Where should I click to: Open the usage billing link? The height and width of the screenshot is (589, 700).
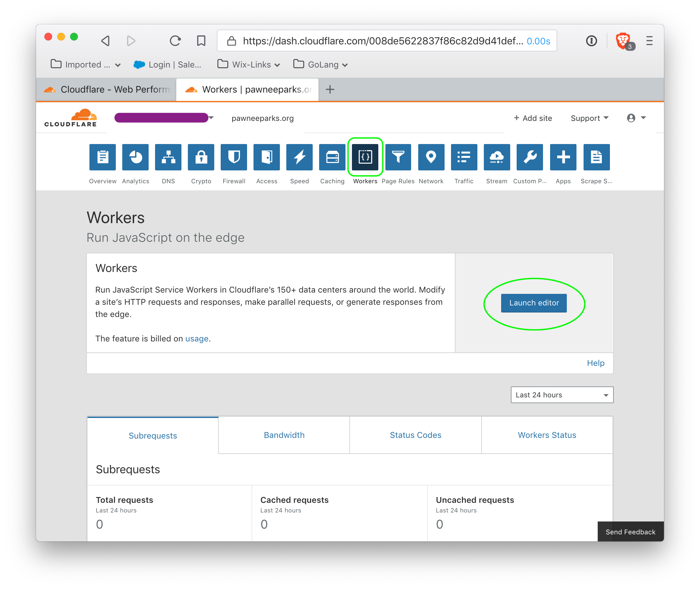click(197, 339)
